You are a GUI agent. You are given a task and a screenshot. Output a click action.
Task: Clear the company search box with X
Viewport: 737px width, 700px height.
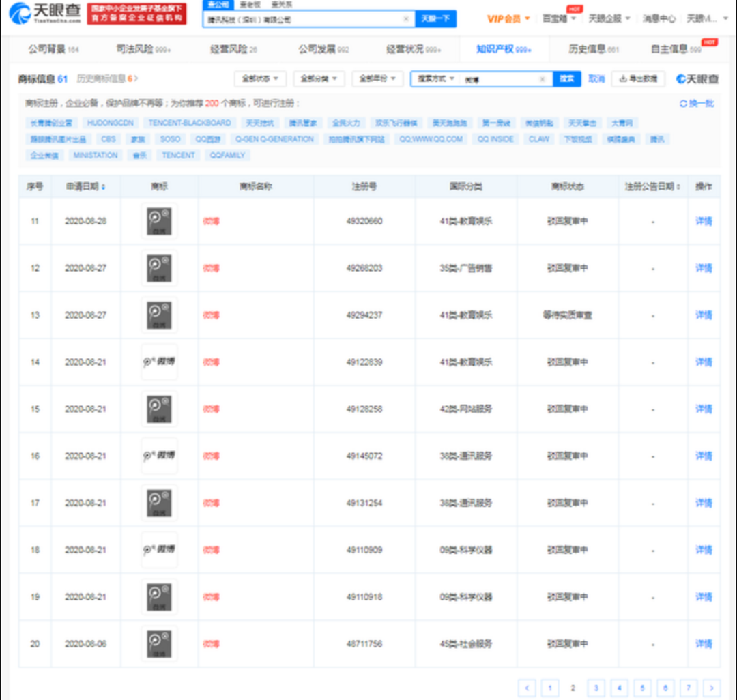point(406,19)
